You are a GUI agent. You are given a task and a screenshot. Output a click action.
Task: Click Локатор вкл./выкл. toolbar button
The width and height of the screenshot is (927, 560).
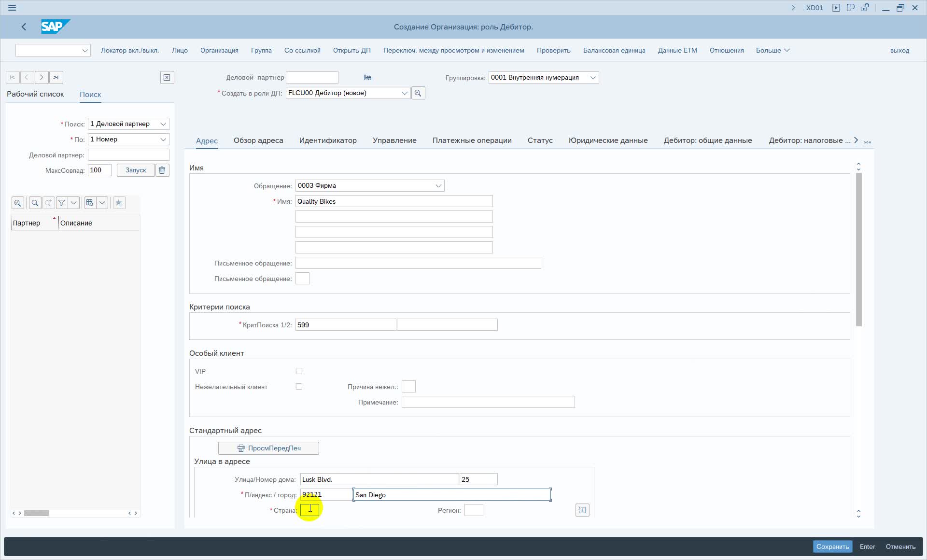point(130,50)
